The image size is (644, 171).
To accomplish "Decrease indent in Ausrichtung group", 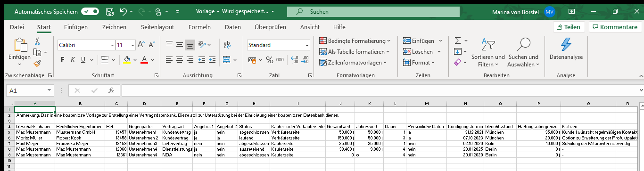I will click(x=201, y=60).
